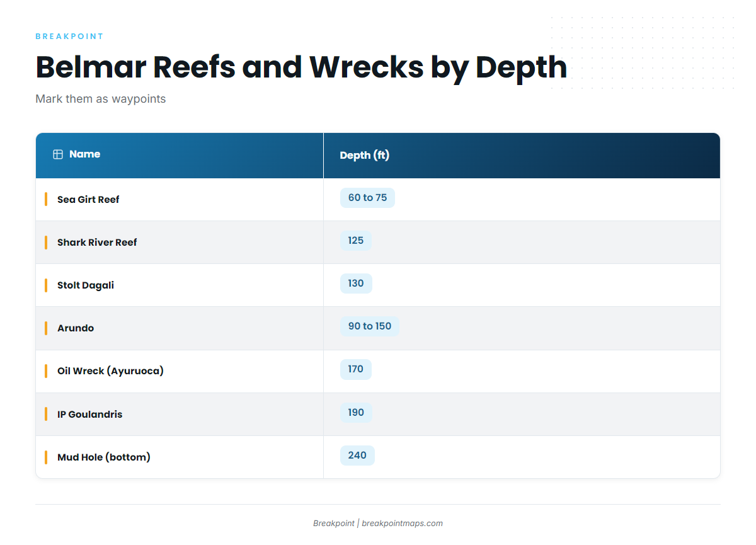Select the 240 depth value
This screenshot has width=756, height=545.
click(x=357, y=456)
